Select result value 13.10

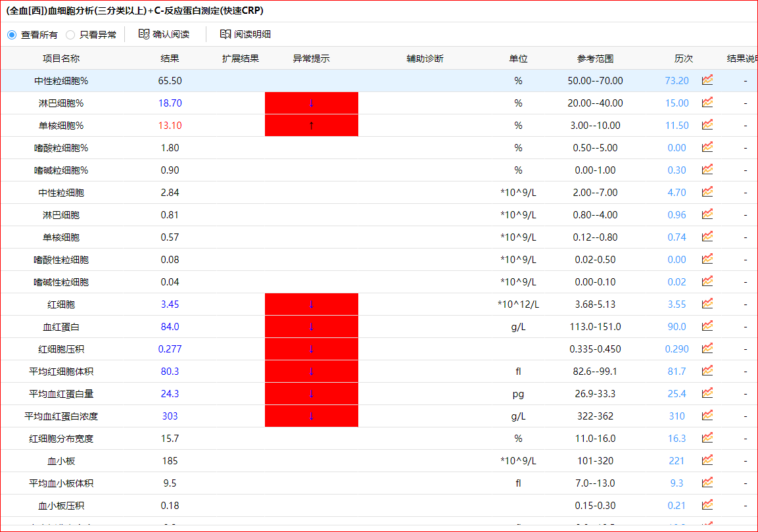170,125
